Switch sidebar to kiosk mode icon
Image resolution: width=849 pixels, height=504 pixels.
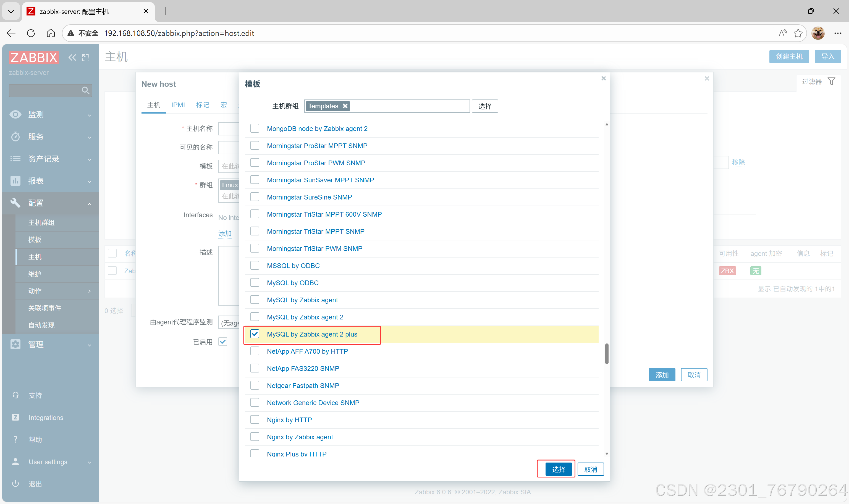click(86, 57)
